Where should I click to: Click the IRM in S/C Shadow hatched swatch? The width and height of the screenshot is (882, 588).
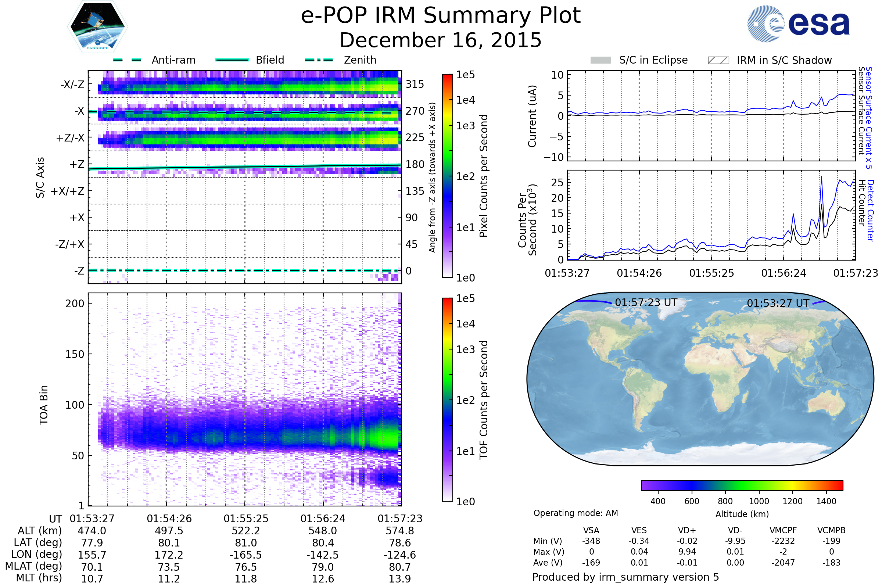click(718, 60)
